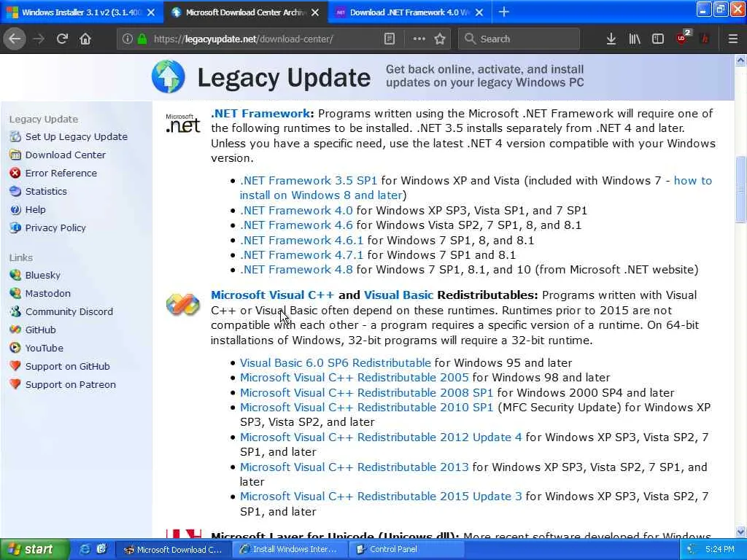747x560 pixels.
Task: Go back with the browser back arrow
Action: click(x=15, y=39)
